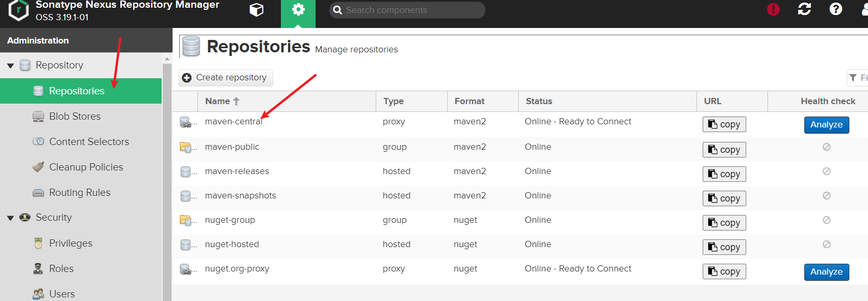
Task: Click the Cleanup Policies brush icon
Action: click(38, 167)
